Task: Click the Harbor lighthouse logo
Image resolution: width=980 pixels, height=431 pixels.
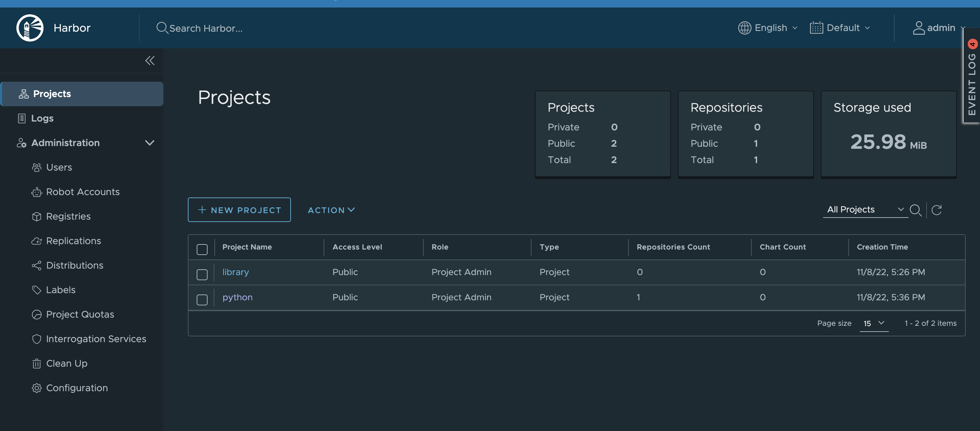Action: tap(30, 28)
